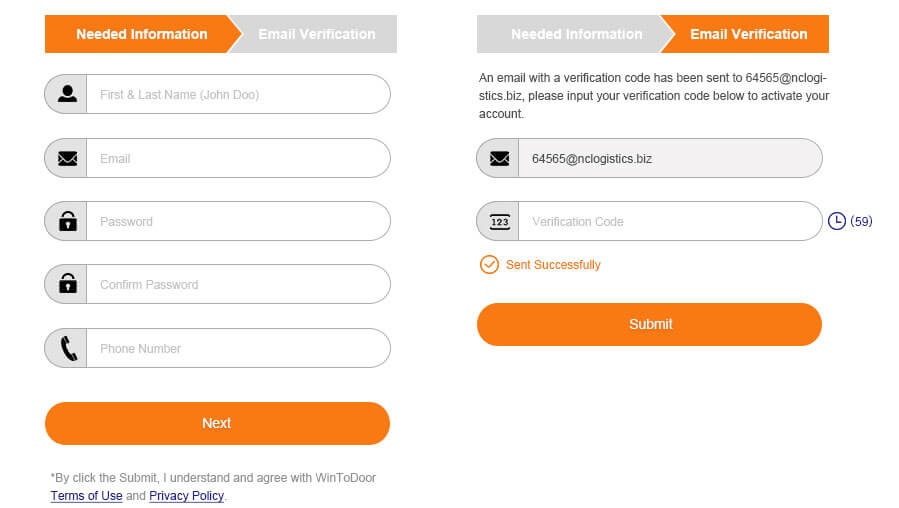Focus the First & Last Name field
The height and width of the screenshot is (508, 899).
coord(236,94)
